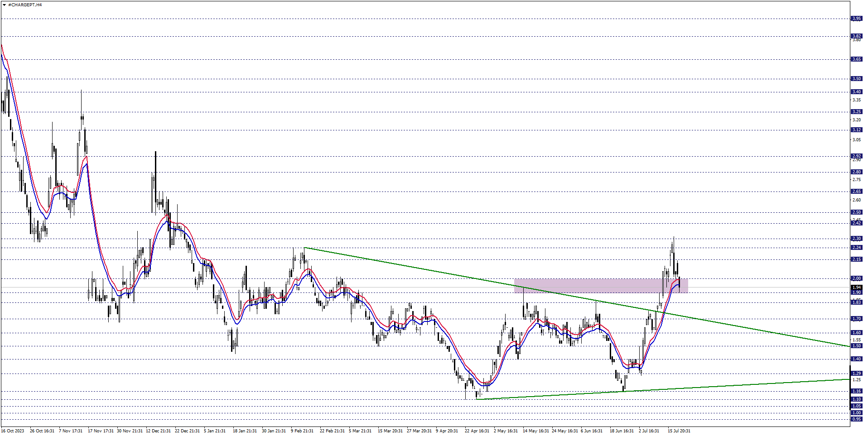Click the 0.95 price level label
Image resolution: width=868 pixels, height=436 pixels.
856,419
